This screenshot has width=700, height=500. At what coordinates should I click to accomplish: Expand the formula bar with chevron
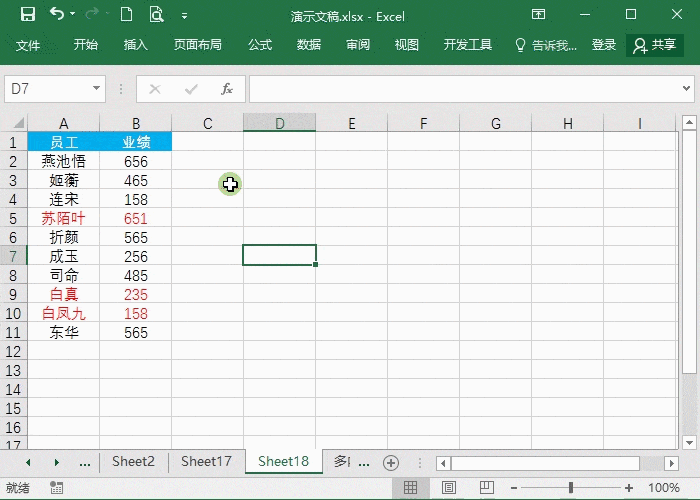pyautogui.click(x=687, y=88)
